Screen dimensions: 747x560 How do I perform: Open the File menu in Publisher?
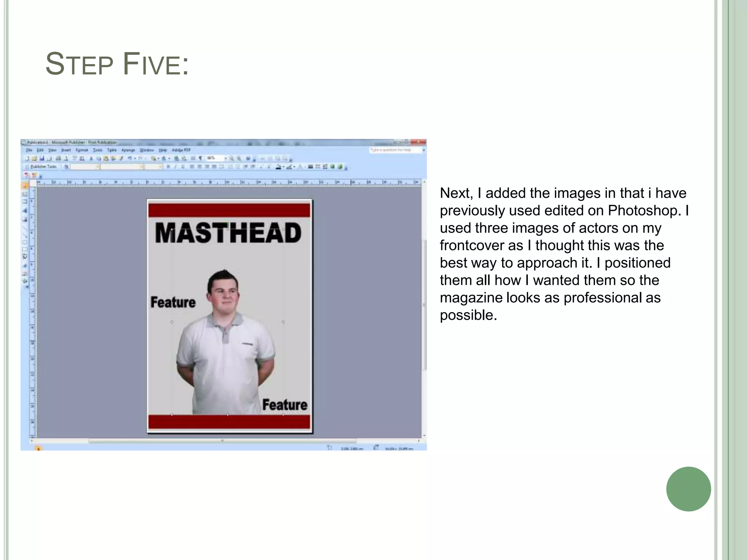29,150
